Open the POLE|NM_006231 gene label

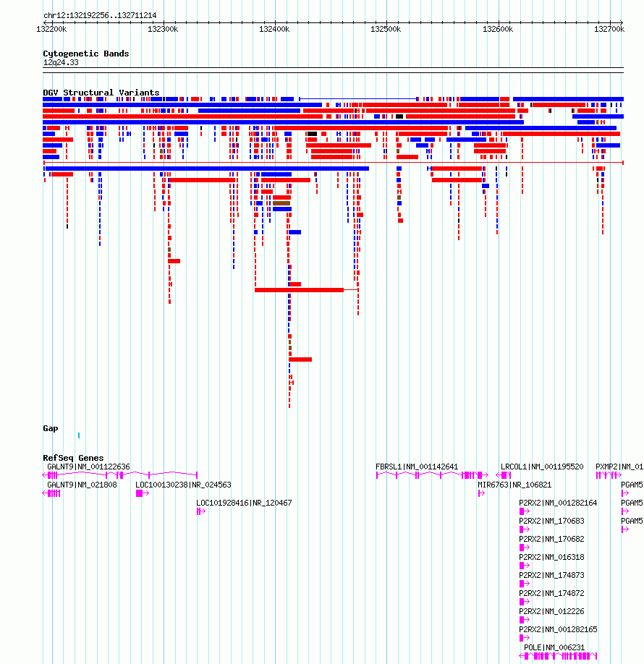coord(554,647)
